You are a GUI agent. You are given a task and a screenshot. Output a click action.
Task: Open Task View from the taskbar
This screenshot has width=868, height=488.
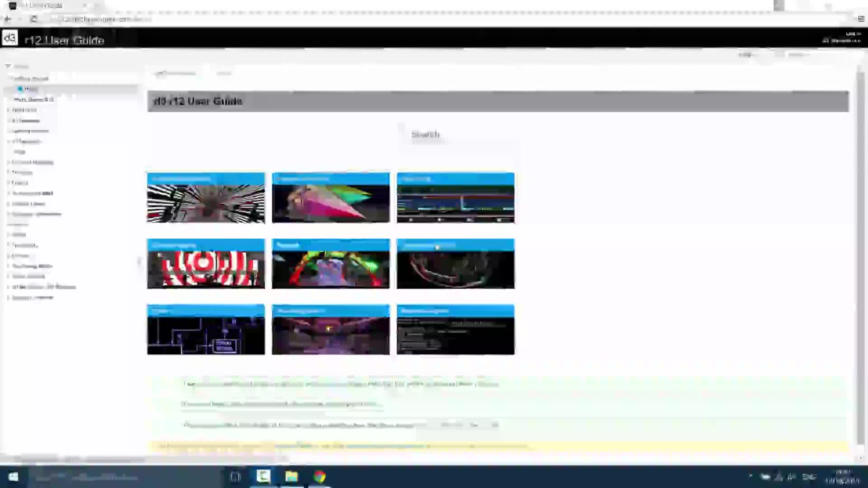[x=235, y=477]
